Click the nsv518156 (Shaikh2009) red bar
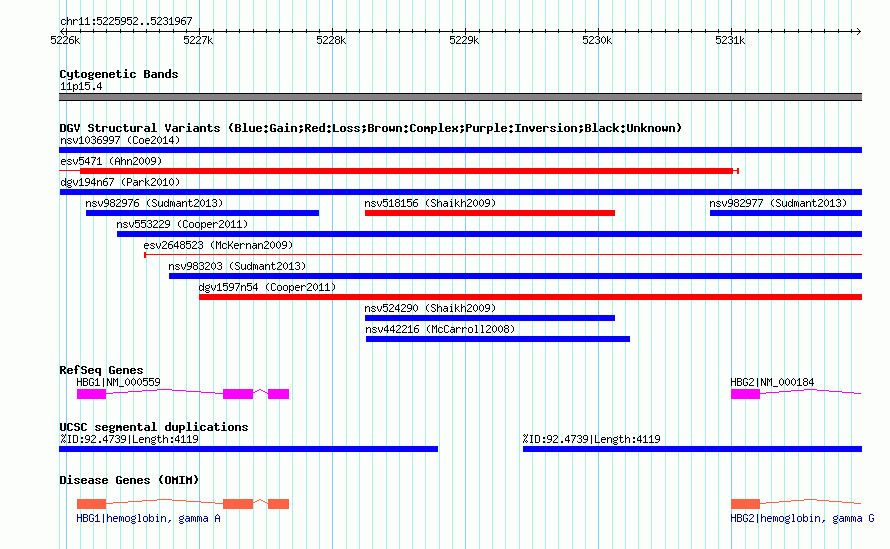Image resolution: width=890 pixels, height=549 pixels. [490, 213]
